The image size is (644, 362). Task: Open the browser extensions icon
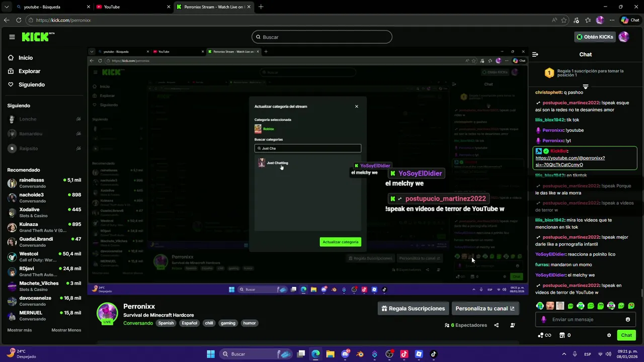pyautogui.click(x=576, y=20)
